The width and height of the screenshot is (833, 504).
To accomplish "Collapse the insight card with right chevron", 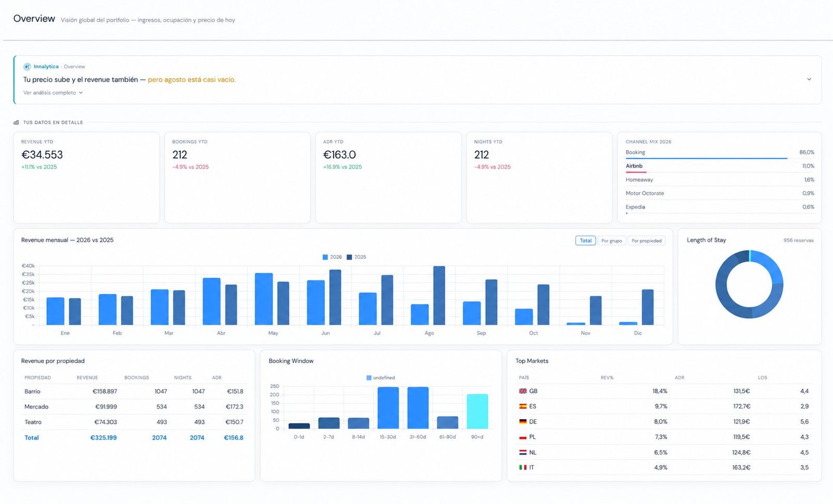I will pyautogui.click(x=809, y=80).
